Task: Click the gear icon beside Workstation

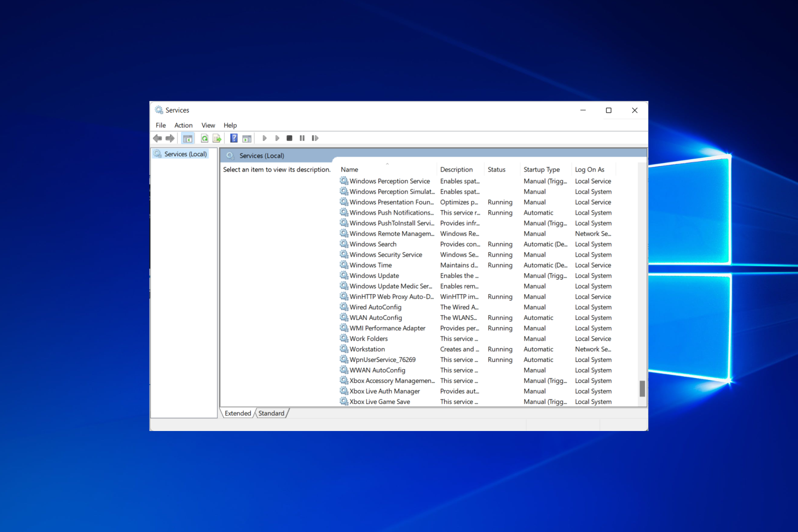Action: pos(344,349)
